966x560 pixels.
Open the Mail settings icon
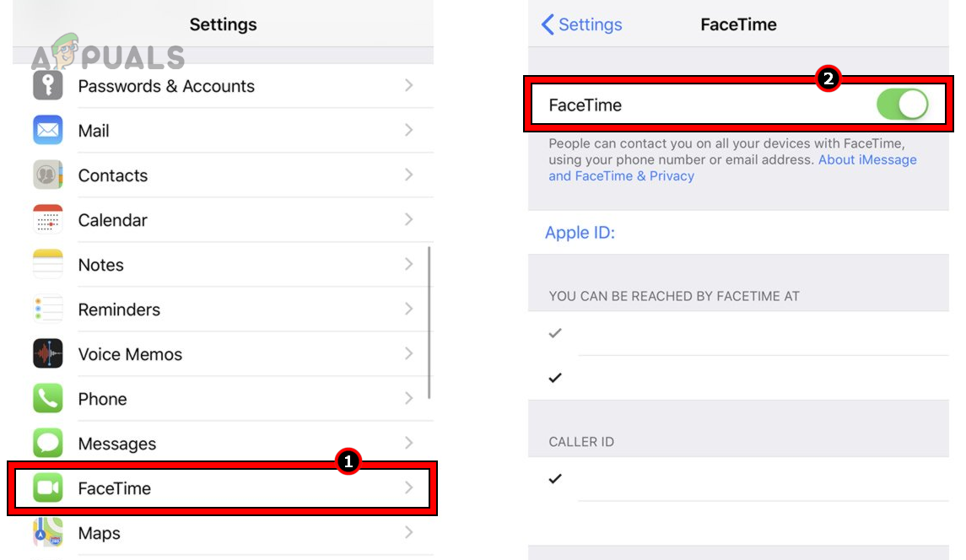pos(47,130)
